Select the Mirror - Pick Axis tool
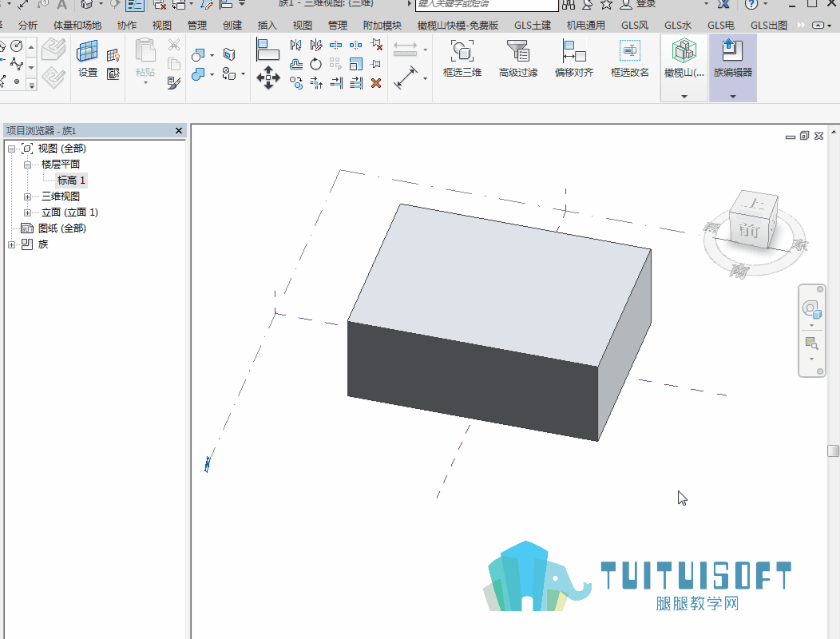Viewport: 840px width, 639px height. (295, 45)
